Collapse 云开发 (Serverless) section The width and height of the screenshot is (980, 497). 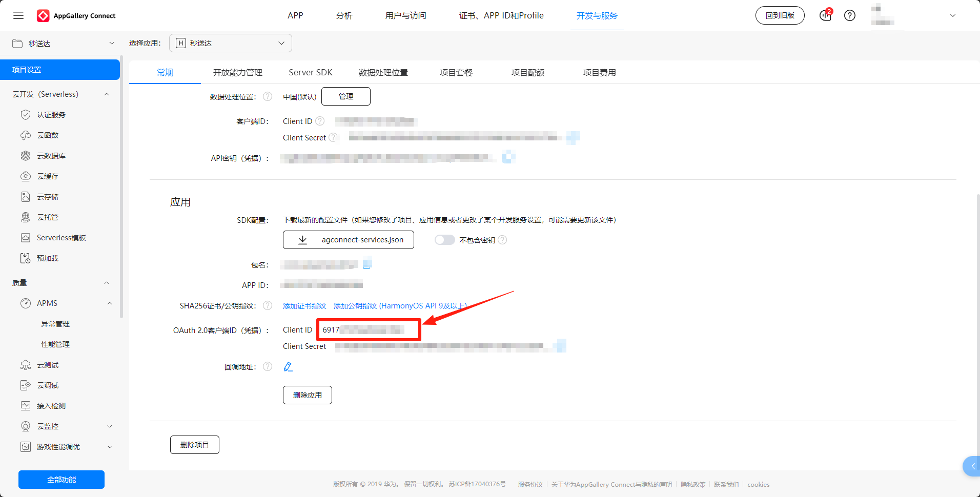pyautogui.click(x=107, y=94)
